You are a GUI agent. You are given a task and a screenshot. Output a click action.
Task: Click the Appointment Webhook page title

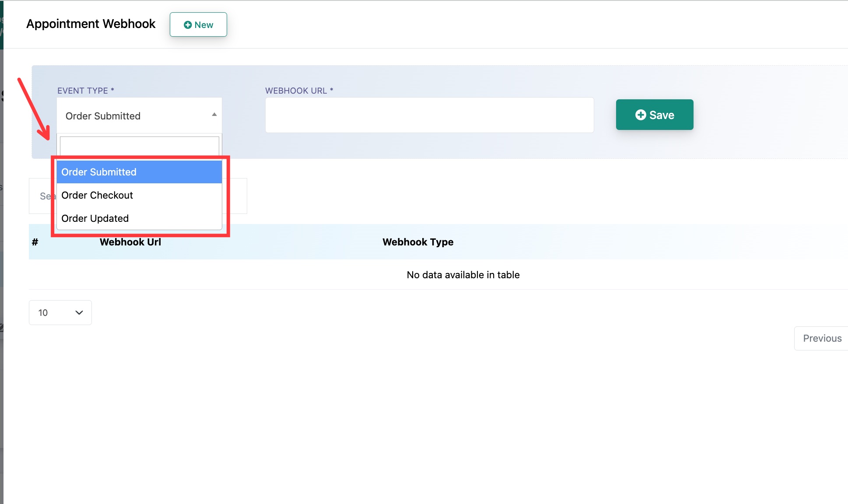pos(91,24)
